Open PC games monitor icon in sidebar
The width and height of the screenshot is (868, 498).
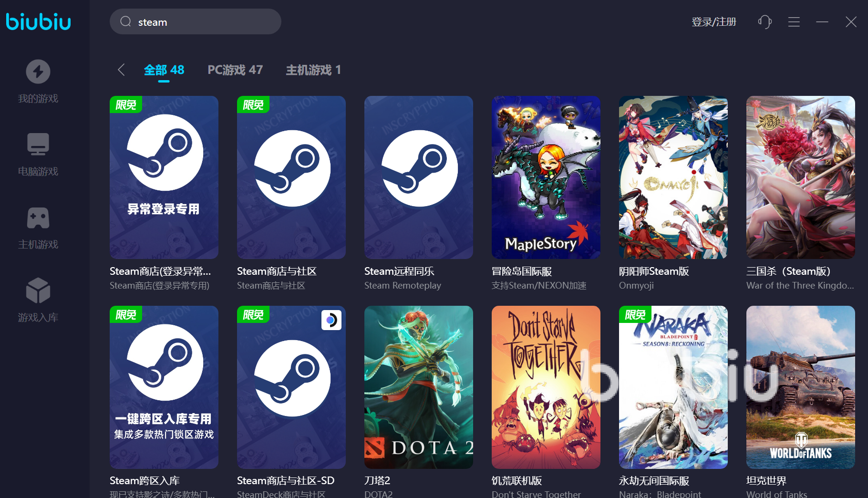click(x=38, y=145)
